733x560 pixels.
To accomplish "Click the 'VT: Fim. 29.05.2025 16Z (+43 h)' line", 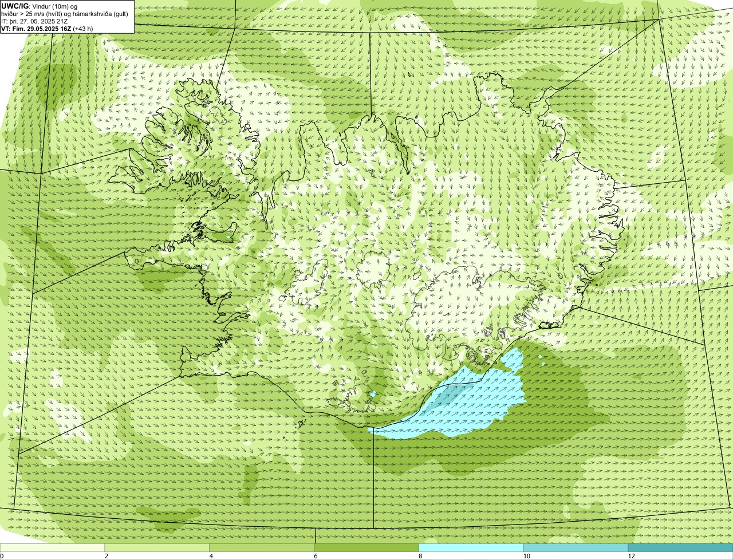I will [47, 29].
